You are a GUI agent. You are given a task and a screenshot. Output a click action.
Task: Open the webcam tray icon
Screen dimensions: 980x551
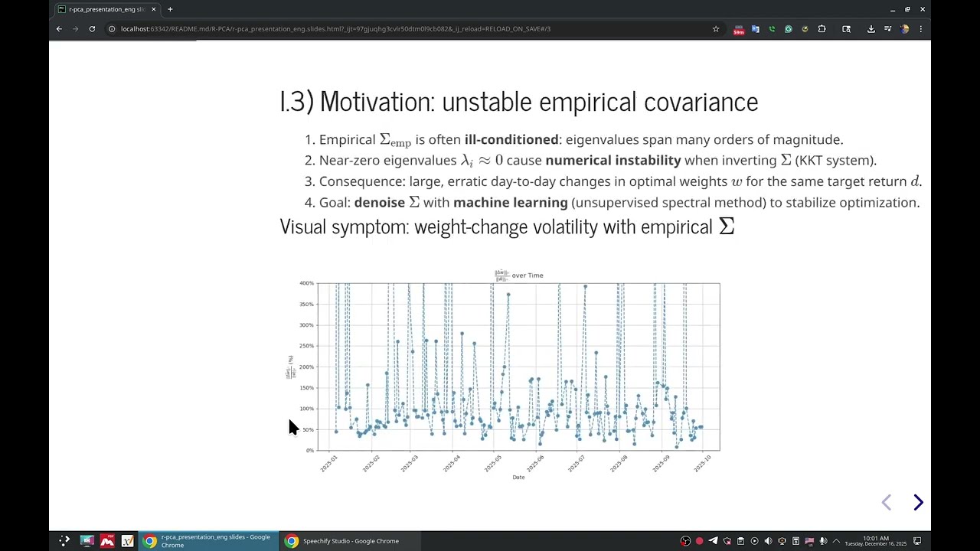point(782,541)
